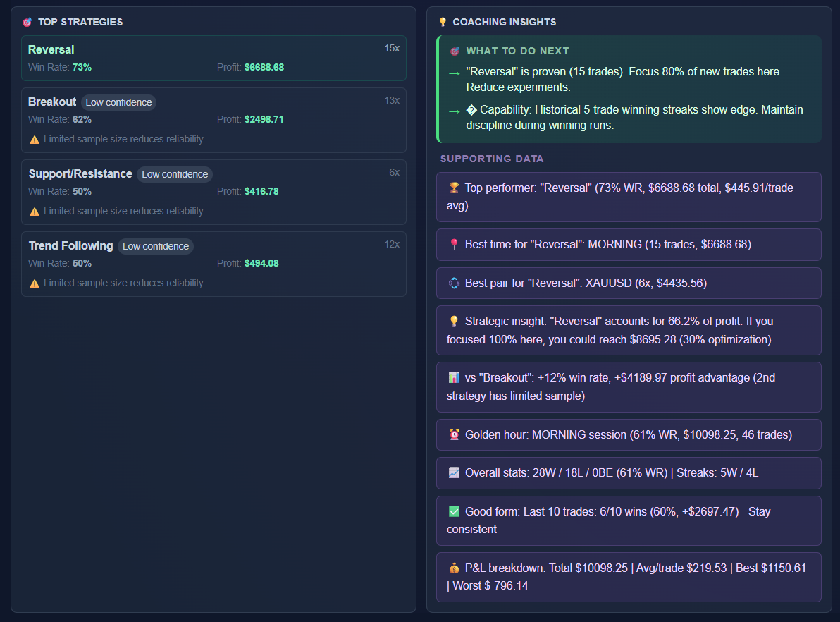Click the Low confidence badge next to Breakout
The image size is (840, 622).
click(118, 102)
